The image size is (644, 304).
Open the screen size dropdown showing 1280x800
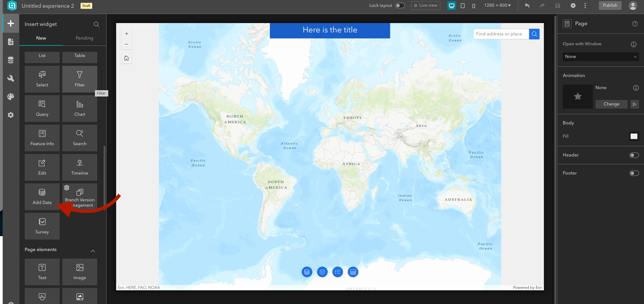497,5
